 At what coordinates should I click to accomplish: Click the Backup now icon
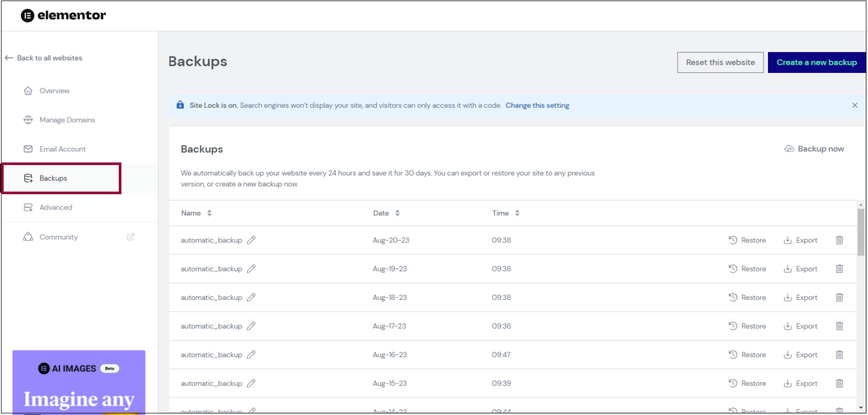789,148
